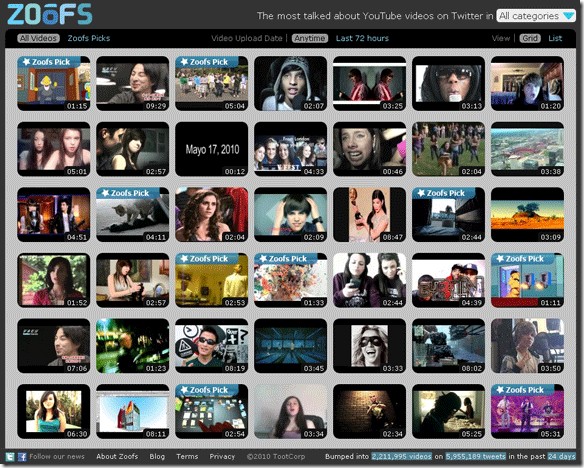
Task: Open the Zoofs Pick cartoon video 01:11
Action: point(527,280)
